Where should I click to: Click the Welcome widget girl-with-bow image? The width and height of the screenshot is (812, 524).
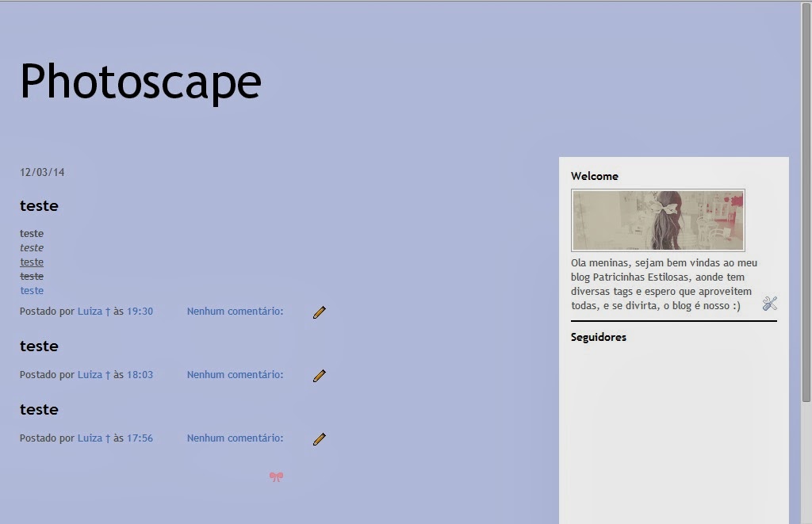[657, 220]
